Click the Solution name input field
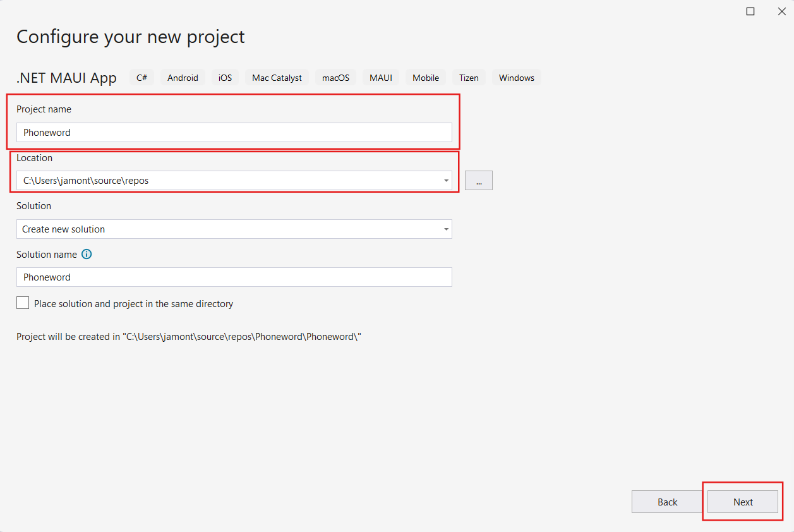 click(x=234, y=277)
